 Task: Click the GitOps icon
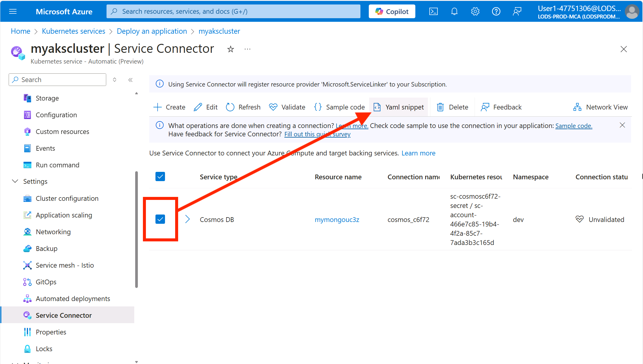tap(27, 282)
